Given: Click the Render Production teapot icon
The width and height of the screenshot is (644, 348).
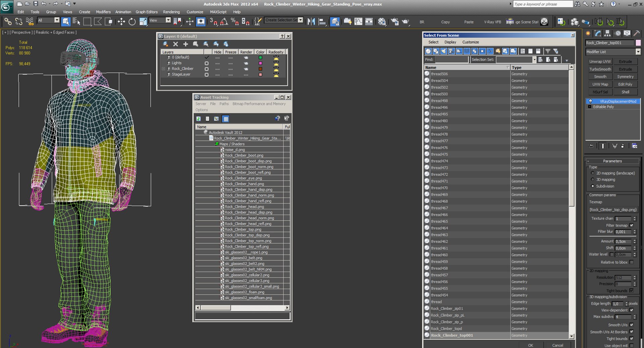Looking at the screenshot, I should (x=406, y=22).
